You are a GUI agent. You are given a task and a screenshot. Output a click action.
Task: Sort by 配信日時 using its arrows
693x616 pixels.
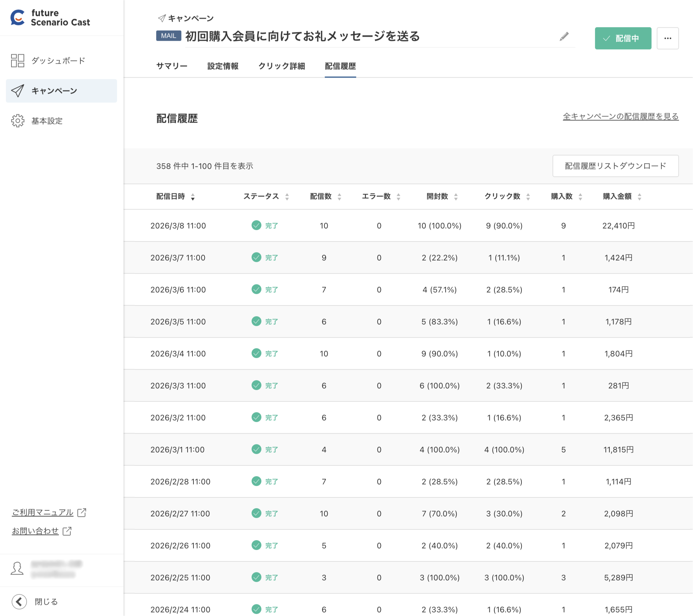[192, 197]
